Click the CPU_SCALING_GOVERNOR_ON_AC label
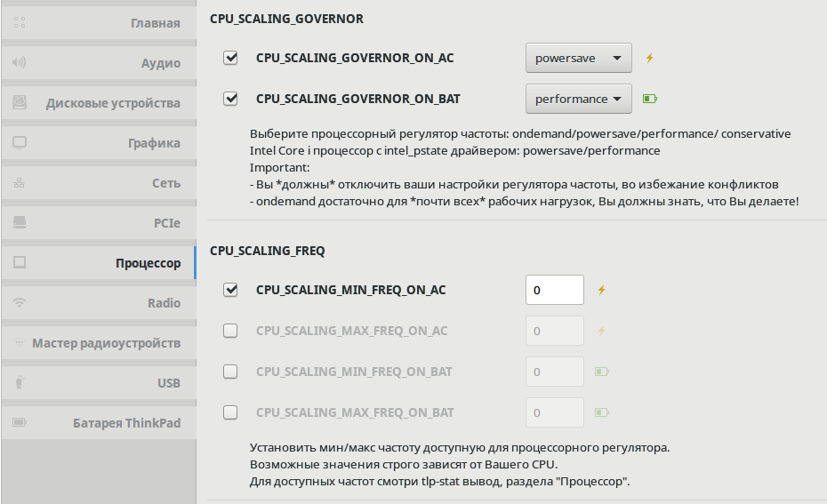This screenshot has height=504, width=827. (355, 58)
